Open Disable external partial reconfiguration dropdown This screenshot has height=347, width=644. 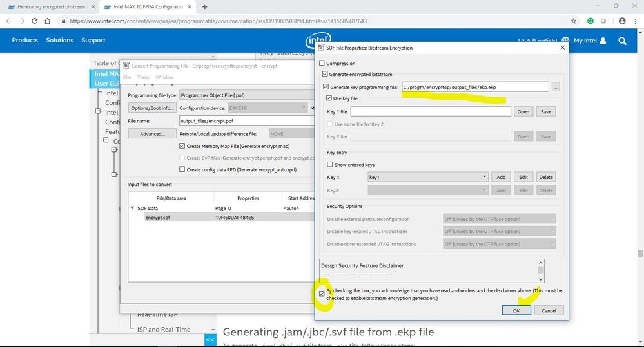tap(499, 219)
